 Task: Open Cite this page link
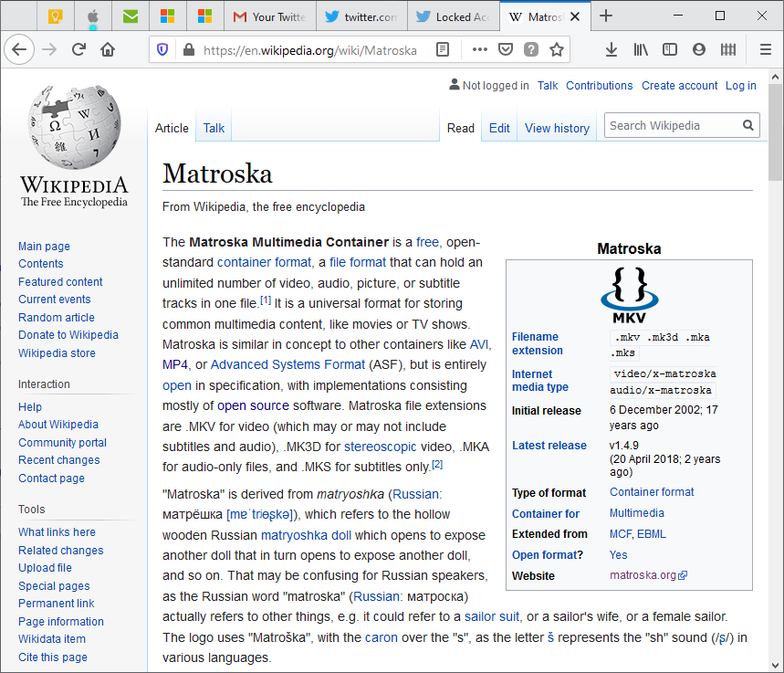click(x=53, y=657)
